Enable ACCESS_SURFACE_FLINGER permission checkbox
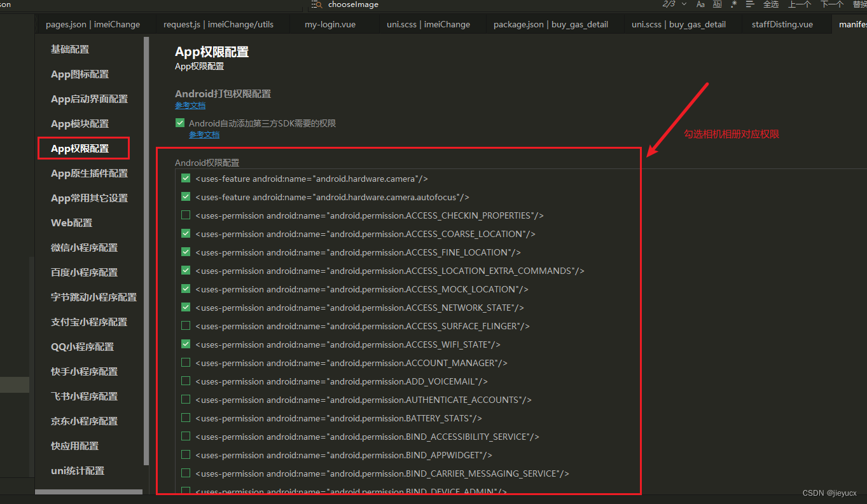867x504 pixels. click(186, 326)
